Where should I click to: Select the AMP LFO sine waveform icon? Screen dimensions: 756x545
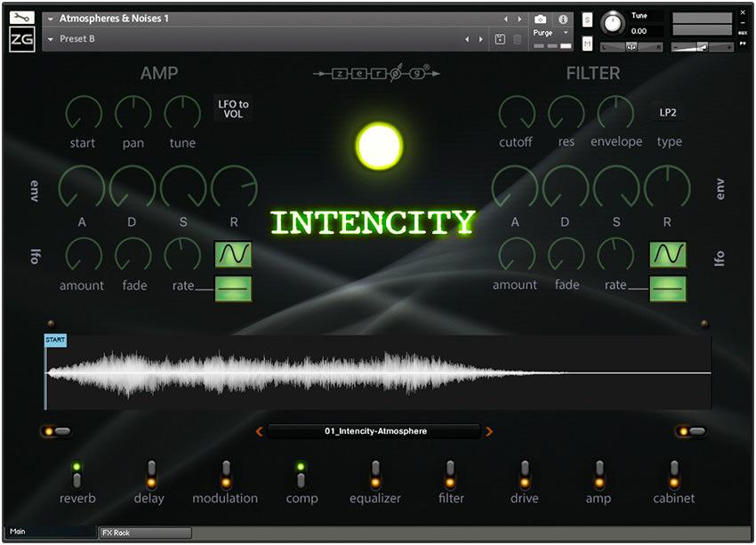(233, 254)
